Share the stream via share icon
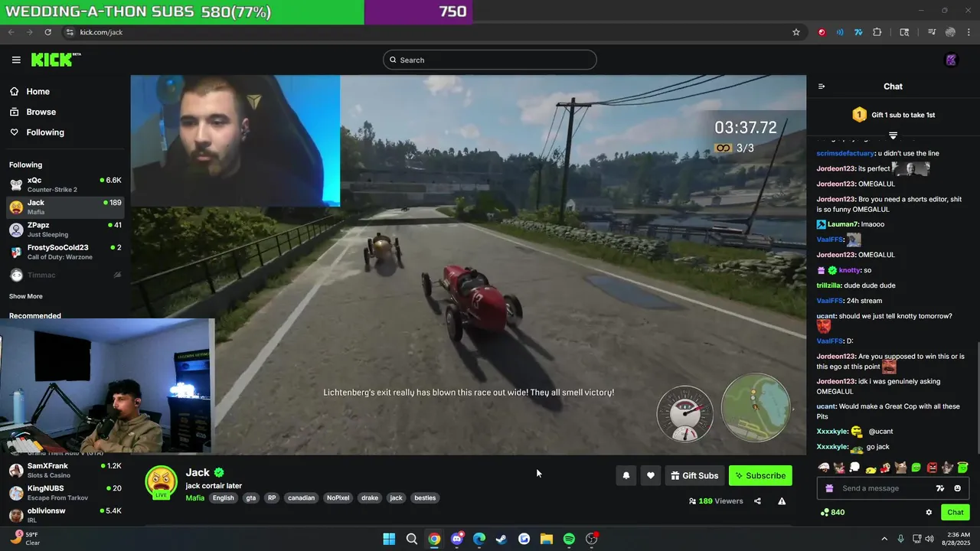This screenshot has width=980, height=551. pyautogui.click(x=757, y=501)
